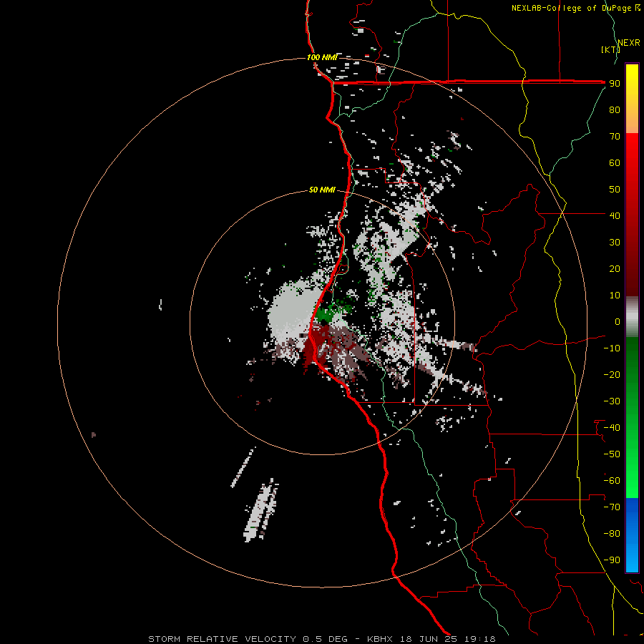Click the -90 value on color scale
The width and height of the screenshot is (644, 644).
click(x=612, y=560)
